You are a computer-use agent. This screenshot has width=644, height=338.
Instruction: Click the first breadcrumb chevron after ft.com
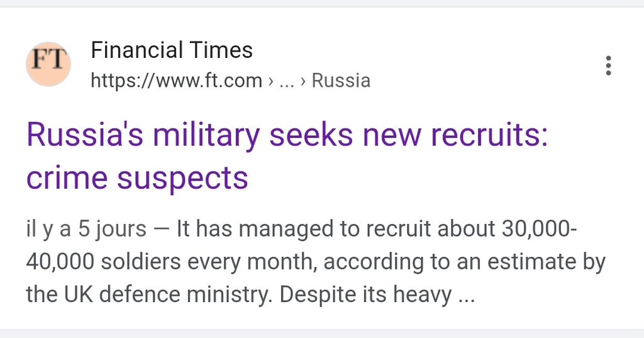coord(270,81)
